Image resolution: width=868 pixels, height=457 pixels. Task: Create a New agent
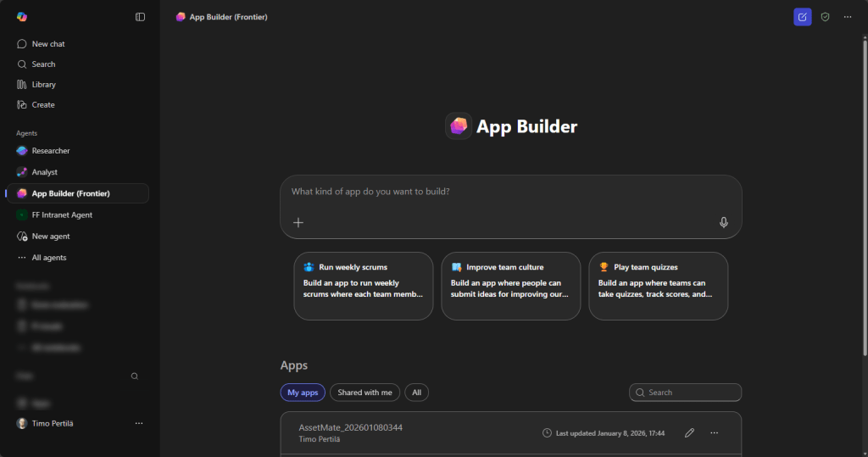51,237
